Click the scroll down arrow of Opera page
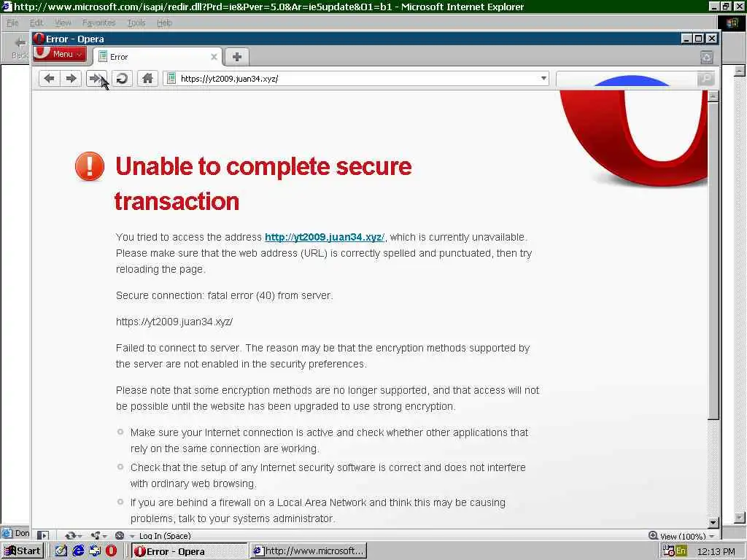Viewport: 747px width, 560px height. tap(713, 523)
